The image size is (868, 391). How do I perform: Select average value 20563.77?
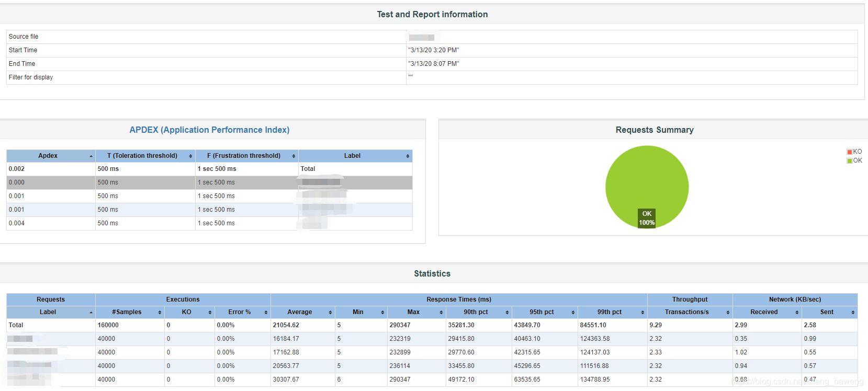coord(286,366)
